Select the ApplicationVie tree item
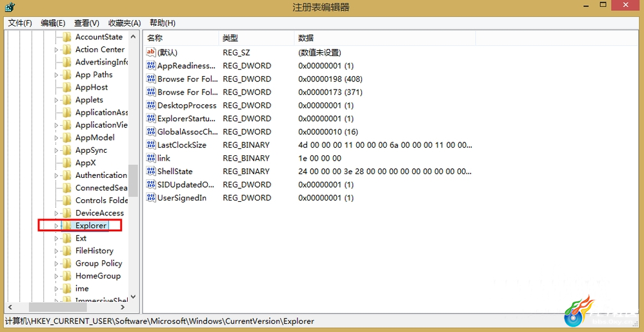This screenshot has width=644, height=332. (101, 125)
